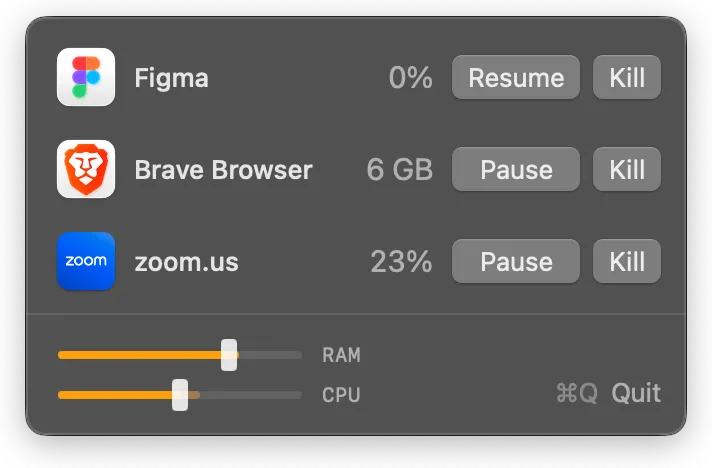Kill the Figma process
Image resolution: width=712 pixels, height=468 pixels.
(x=627, y=77)
